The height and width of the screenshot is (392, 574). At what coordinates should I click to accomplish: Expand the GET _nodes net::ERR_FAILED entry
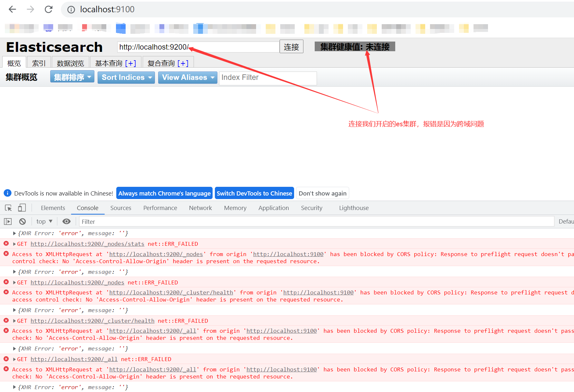[14, 282]
